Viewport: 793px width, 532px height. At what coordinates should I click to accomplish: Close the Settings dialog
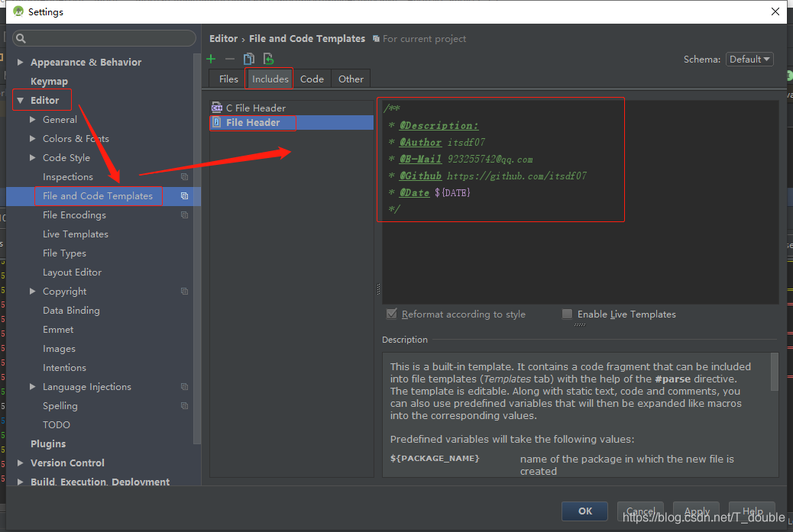pyautogui.click(x=775, y=11)
